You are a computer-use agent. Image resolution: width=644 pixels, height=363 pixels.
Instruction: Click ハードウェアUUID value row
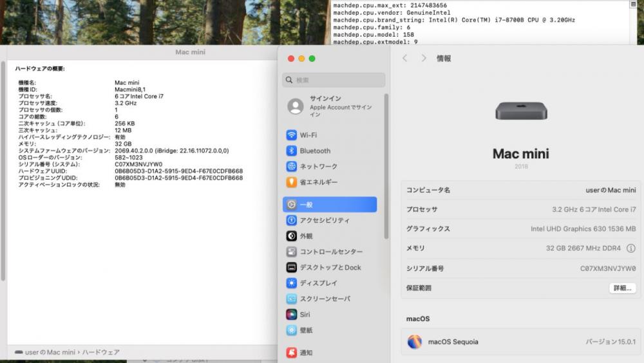pos(178,171)
